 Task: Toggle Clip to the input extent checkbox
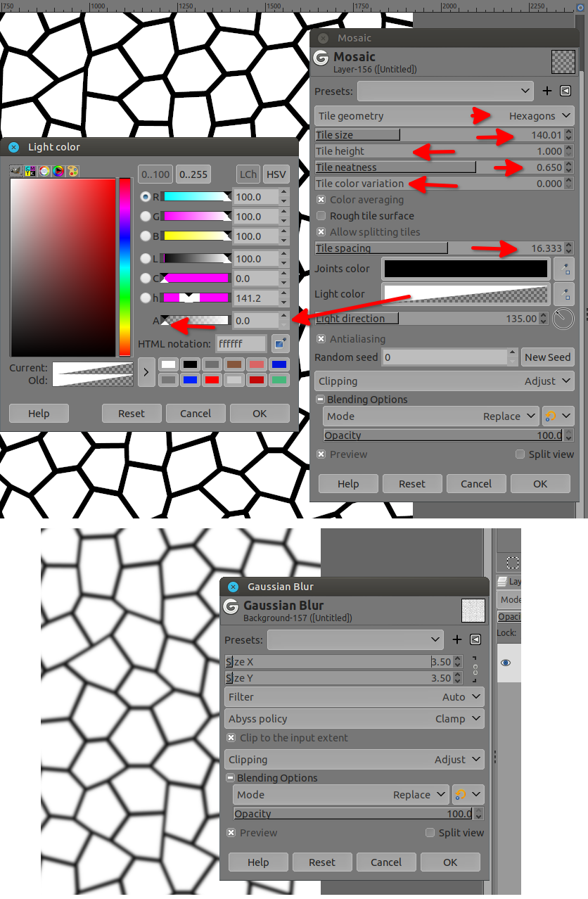(231, 738)
